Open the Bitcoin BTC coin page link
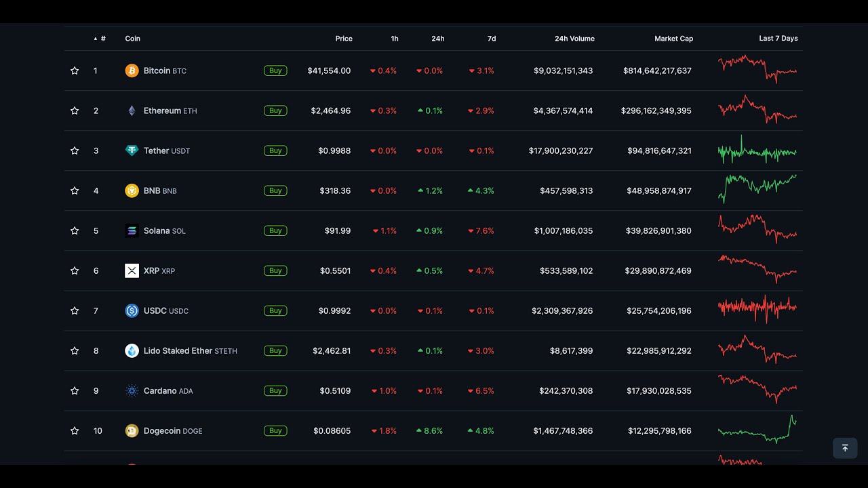The height and width of the screenshot is (488, 868). pyautogui.click(x=165, y=70)
